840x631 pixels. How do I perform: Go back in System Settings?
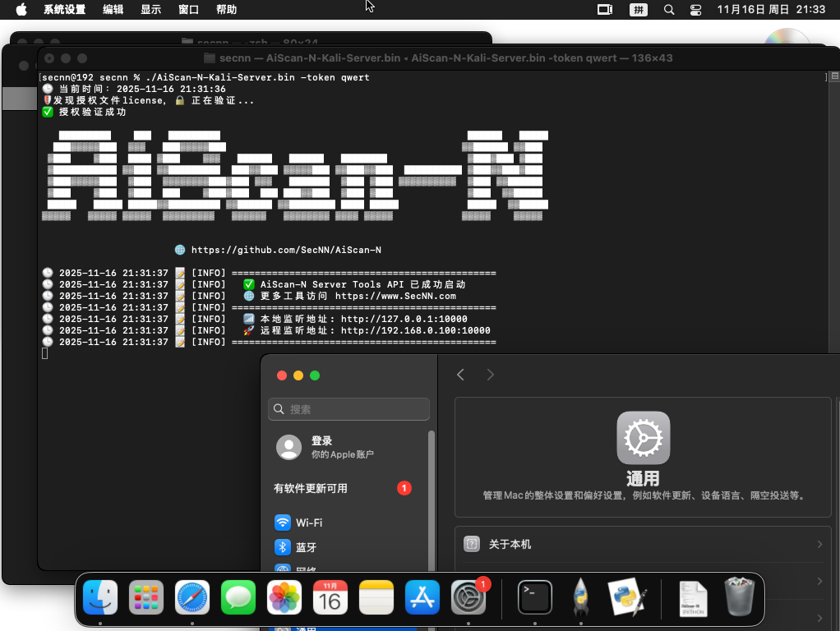(x=461, y=375)
